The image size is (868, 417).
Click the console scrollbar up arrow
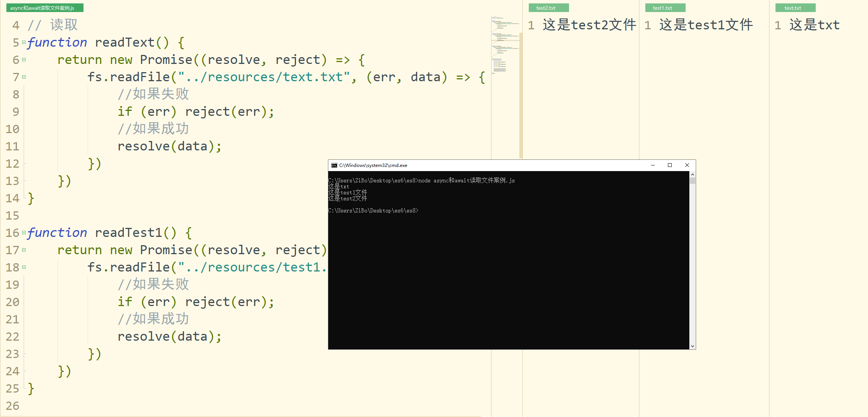(692, 174)
